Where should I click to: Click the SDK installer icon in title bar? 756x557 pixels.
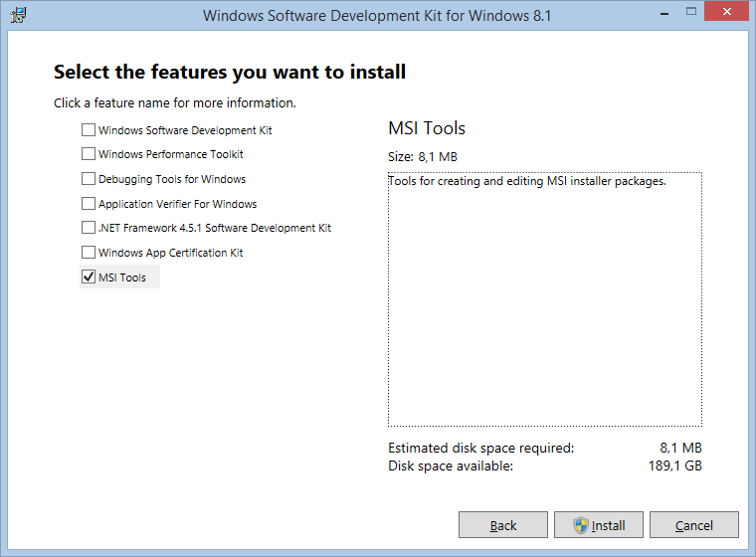(18, 15)
